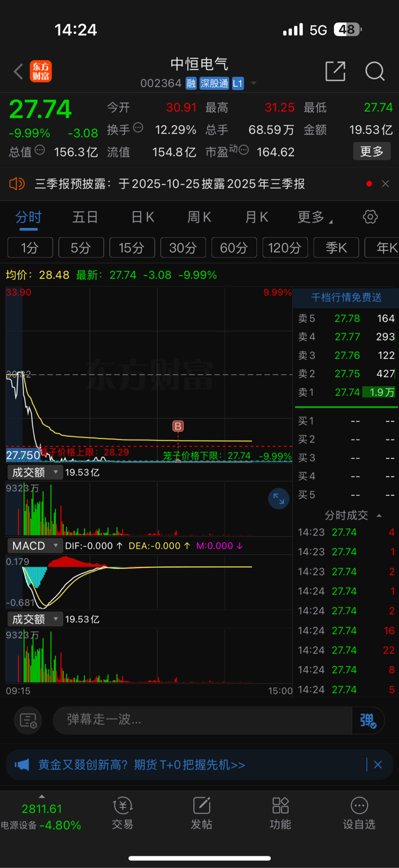
Task: Open the 东方财富 orange logo
Action: pyautogui.click(x=41, y=71)
